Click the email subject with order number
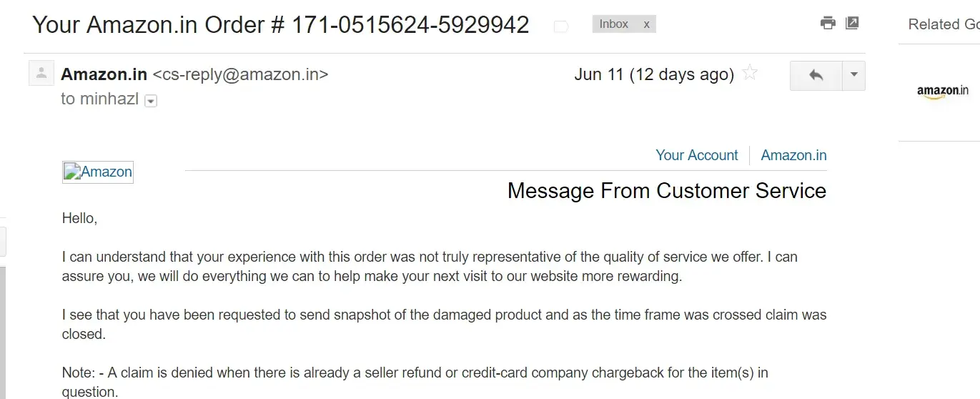The width and height of the screenshot is (980, 399). (x=280, y=25)
